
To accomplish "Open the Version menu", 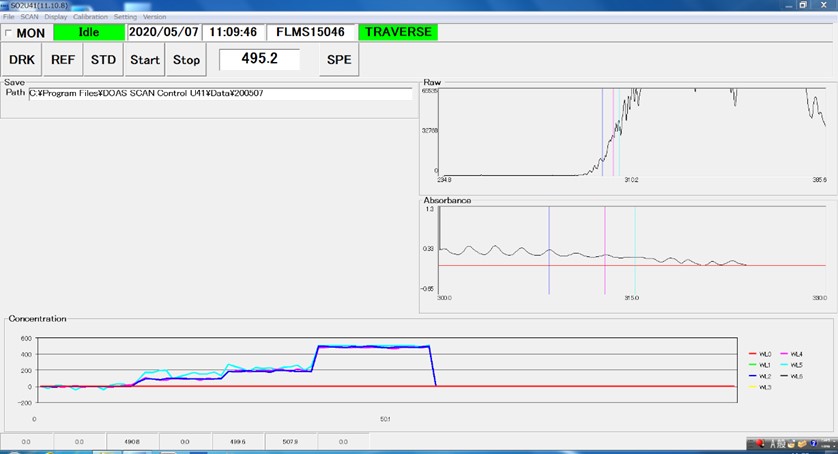I will click(155, 17).
